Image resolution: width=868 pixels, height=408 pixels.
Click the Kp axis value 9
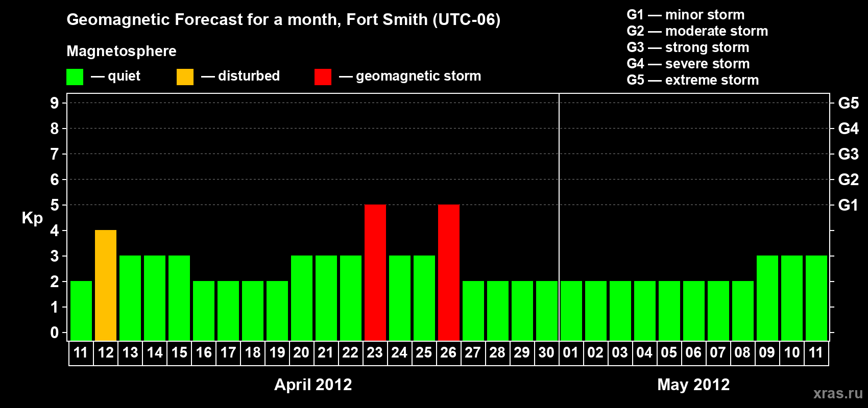click(x=55, y=103)
